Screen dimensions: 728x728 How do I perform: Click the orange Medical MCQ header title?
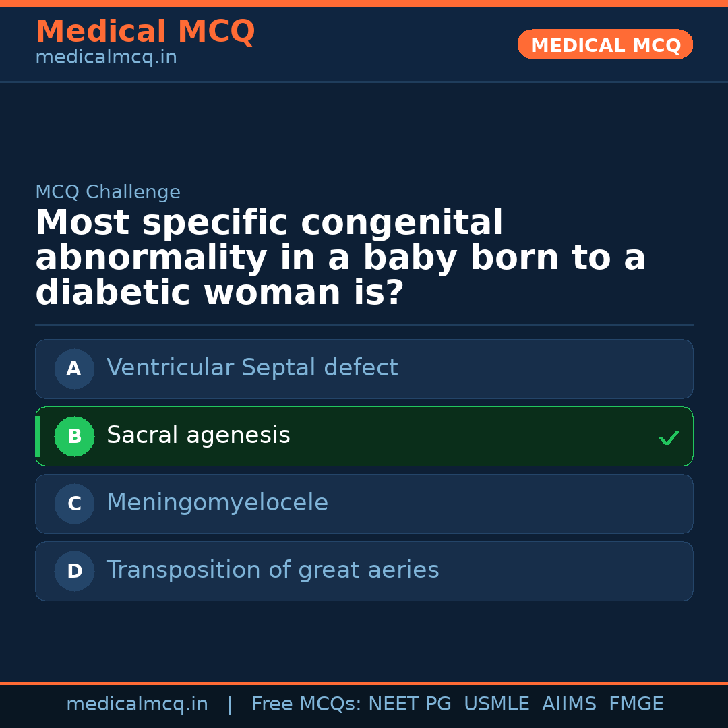coord(145,32)
